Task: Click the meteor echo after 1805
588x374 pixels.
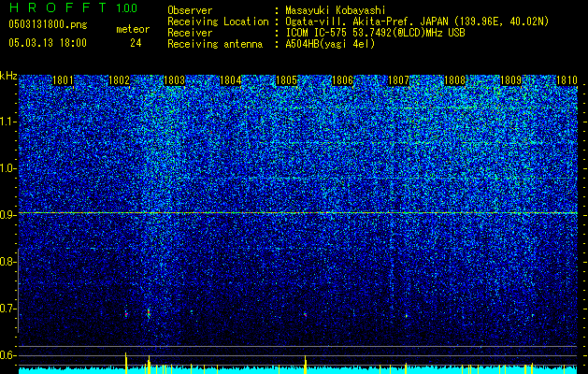Action: point(306,314)
